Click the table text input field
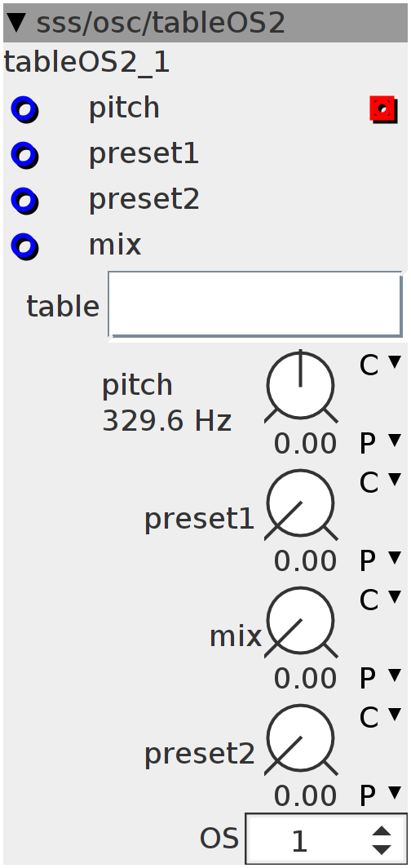The width and height of the screenshot is (411, 868). pos(255,304)
